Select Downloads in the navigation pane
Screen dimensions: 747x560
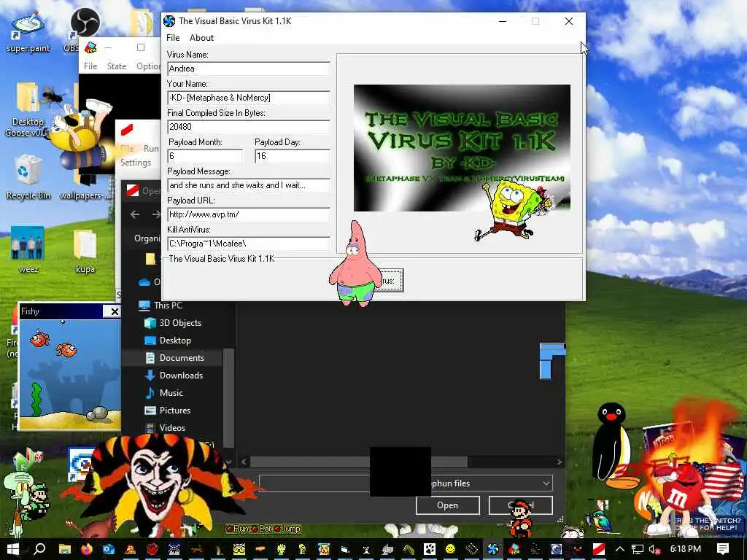[181, 376]
